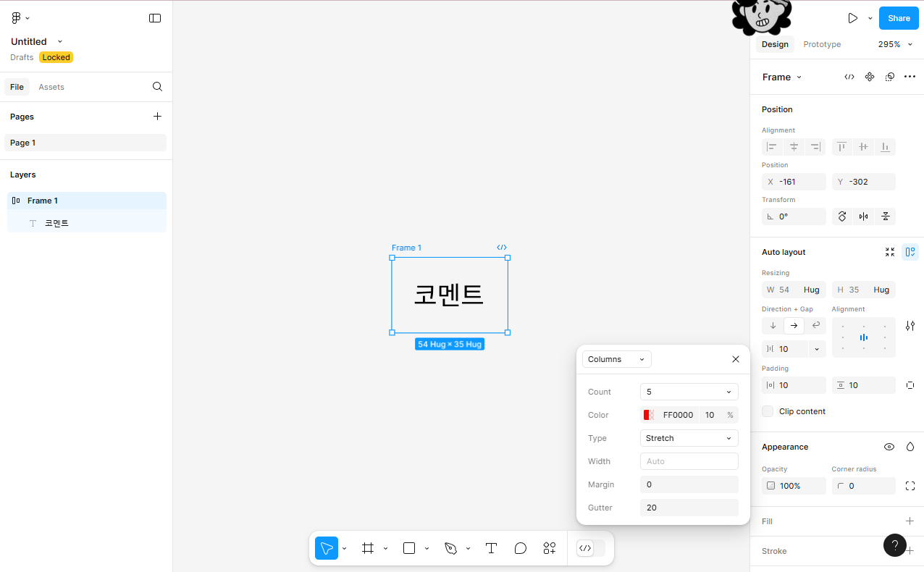
Task: Open the Columns layout grid dropdown
Action: coord(616,358)
